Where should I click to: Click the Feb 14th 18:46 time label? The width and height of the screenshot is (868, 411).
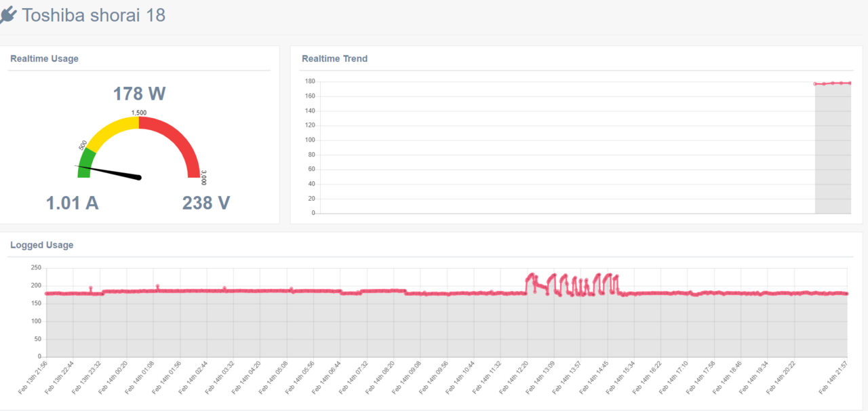(x=727, y=378)
